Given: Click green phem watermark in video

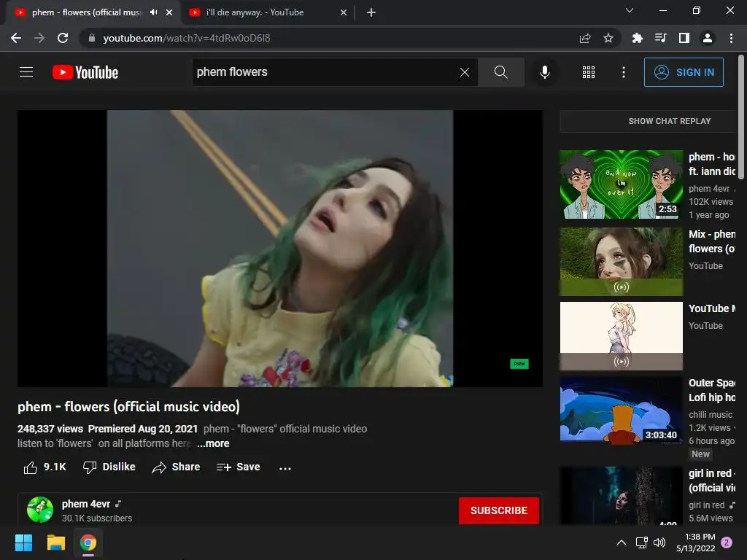Looking at the screenshot, I should 519,364.
